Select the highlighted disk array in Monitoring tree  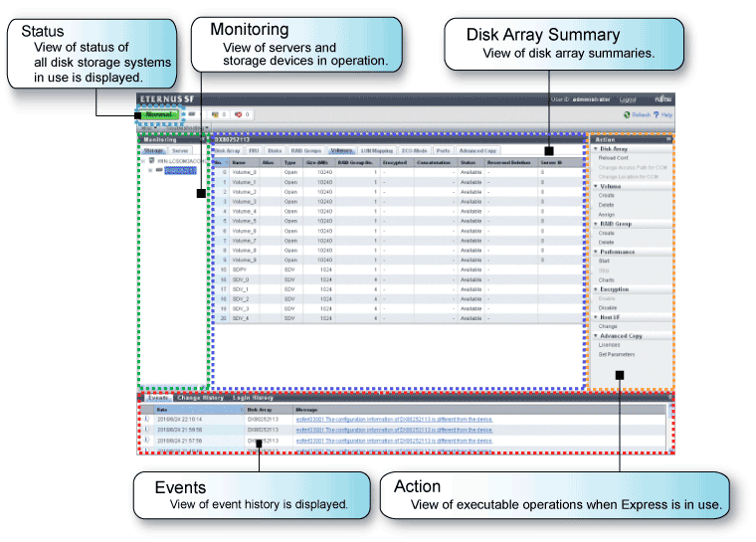[x=180, y=171]
